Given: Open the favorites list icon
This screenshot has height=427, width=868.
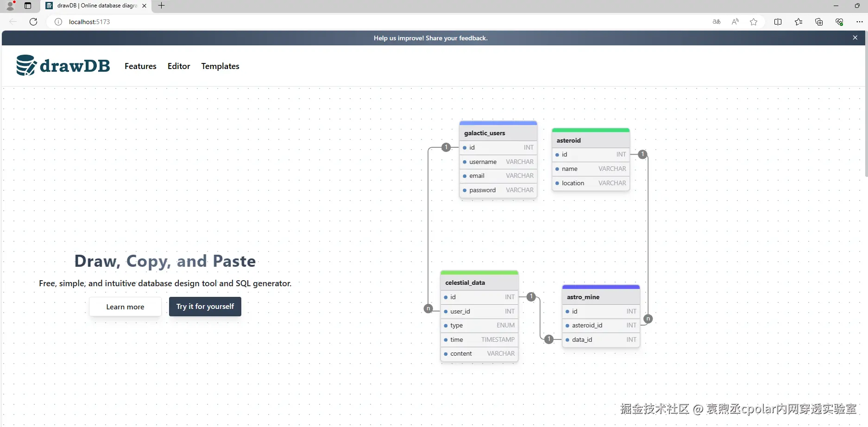Looking at the screenshot, I should click(798, 22).
